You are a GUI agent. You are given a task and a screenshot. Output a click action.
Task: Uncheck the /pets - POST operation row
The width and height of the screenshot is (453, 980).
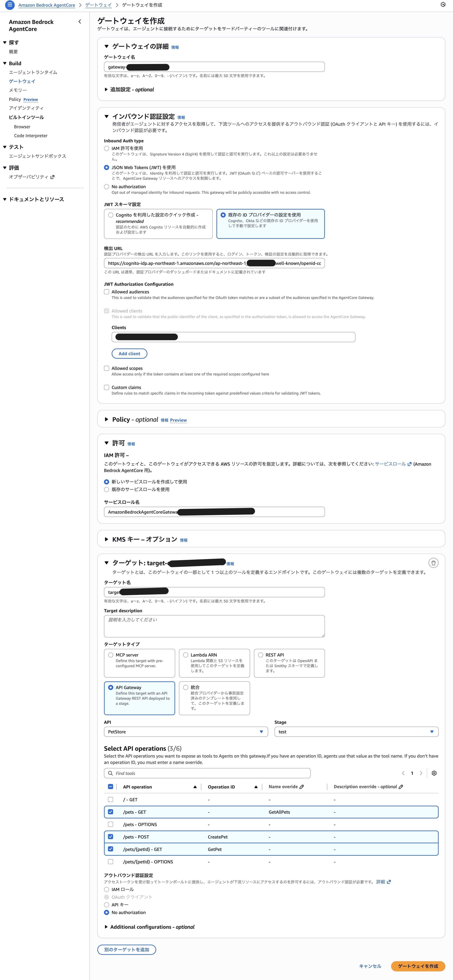click(x=110, y=837)
